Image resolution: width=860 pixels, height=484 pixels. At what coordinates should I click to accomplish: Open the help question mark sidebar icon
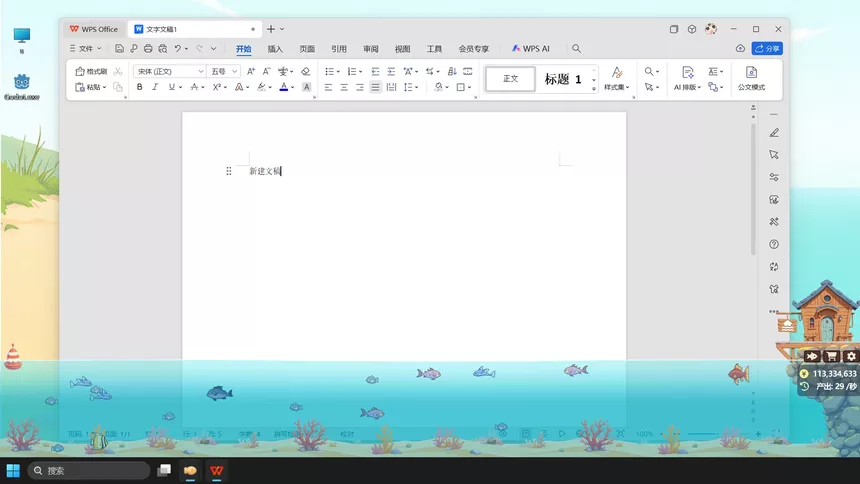click(774, 244)
